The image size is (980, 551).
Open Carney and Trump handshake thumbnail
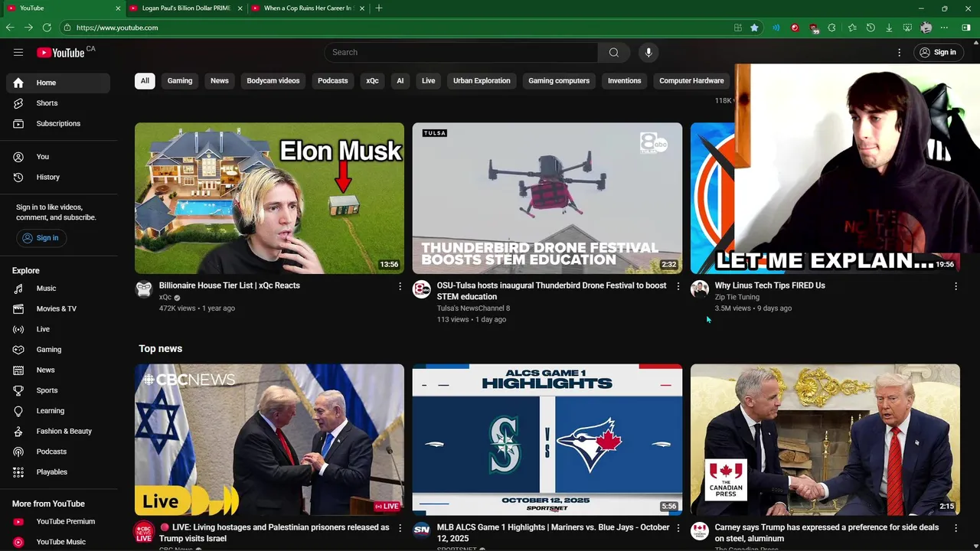pos(825,439)
